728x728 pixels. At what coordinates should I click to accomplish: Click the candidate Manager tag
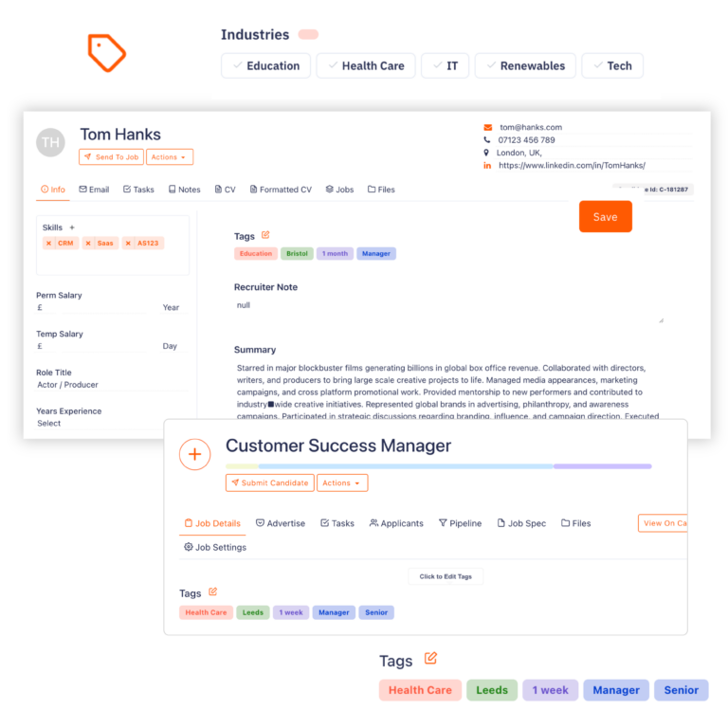coord(376,253)
